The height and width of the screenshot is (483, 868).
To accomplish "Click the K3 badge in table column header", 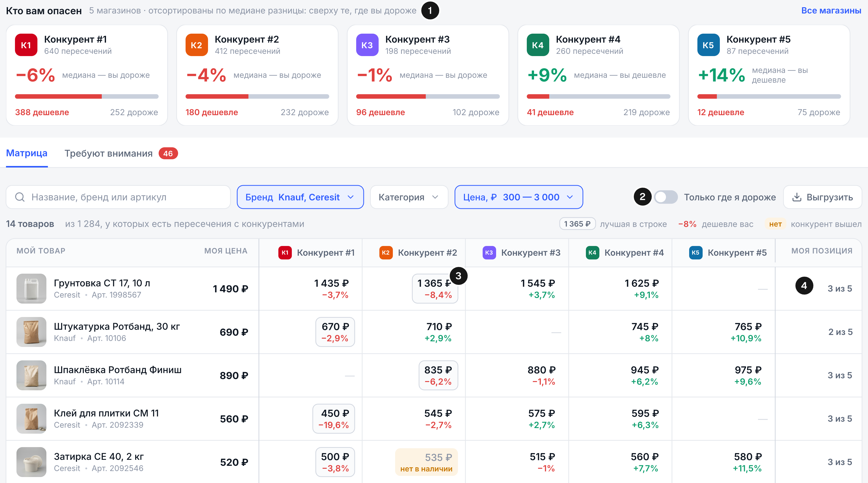I will click(489, 253).
